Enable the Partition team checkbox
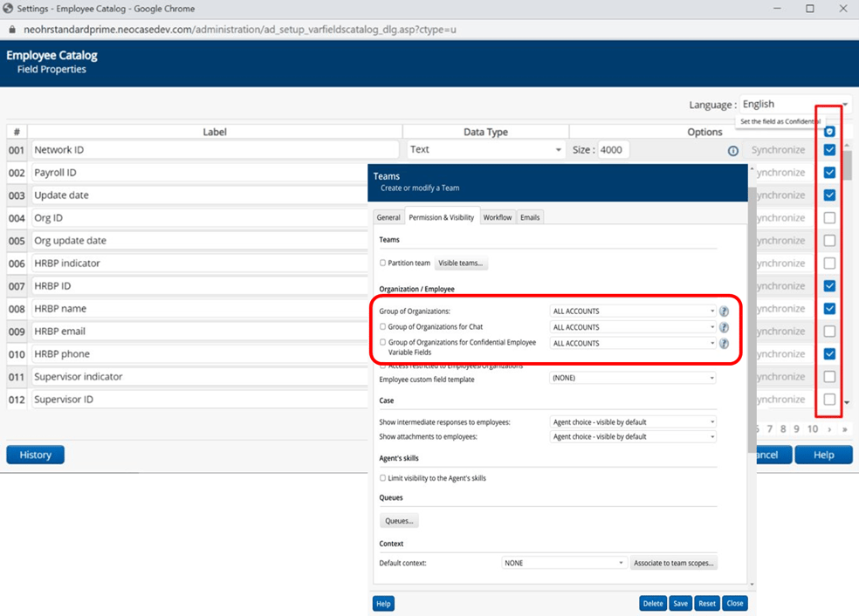The width and height of the screenshot is (859, 616). [x=382, y=263]
